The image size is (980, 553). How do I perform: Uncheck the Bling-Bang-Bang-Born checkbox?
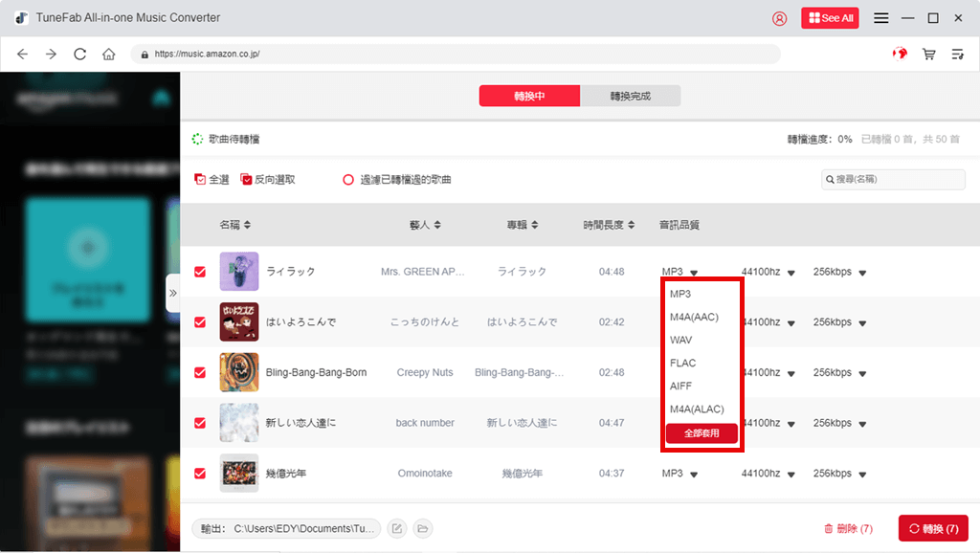(x=200, y=372)
